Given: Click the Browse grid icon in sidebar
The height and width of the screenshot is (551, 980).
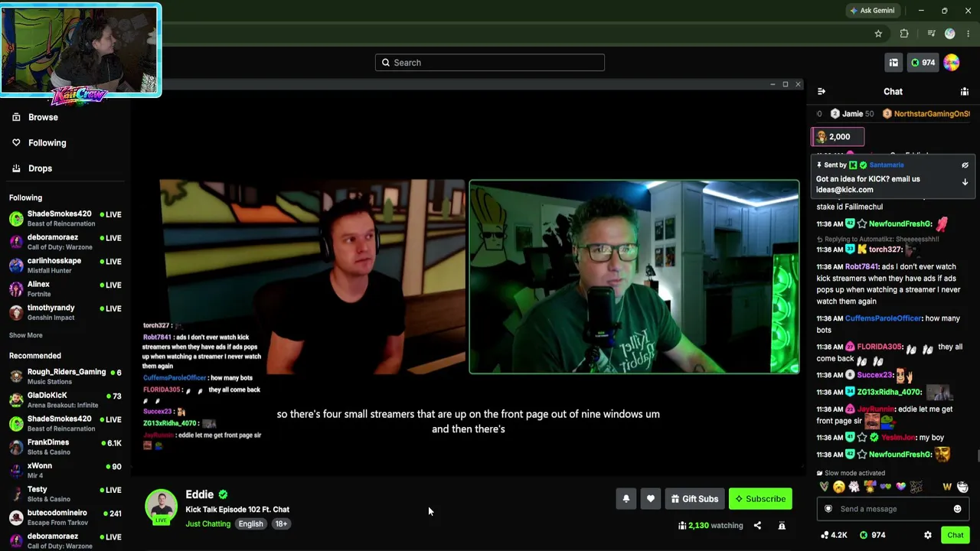Looking at the screenshot, I should click(x=16, y=117).
